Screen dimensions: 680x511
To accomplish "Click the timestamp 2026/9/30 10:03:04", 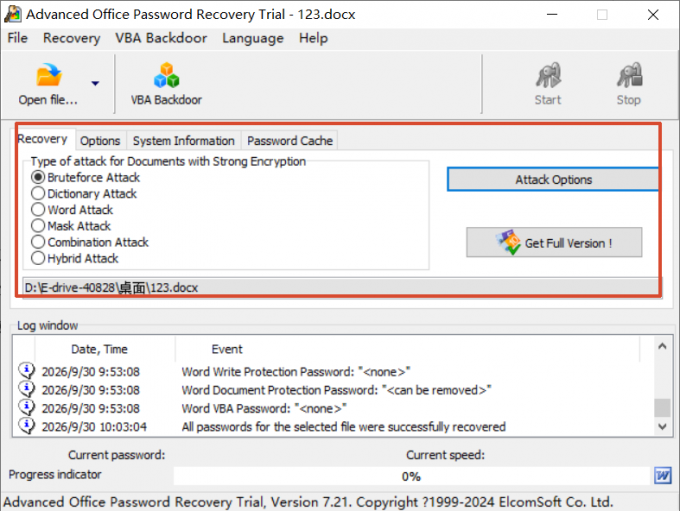I will 94,427.
